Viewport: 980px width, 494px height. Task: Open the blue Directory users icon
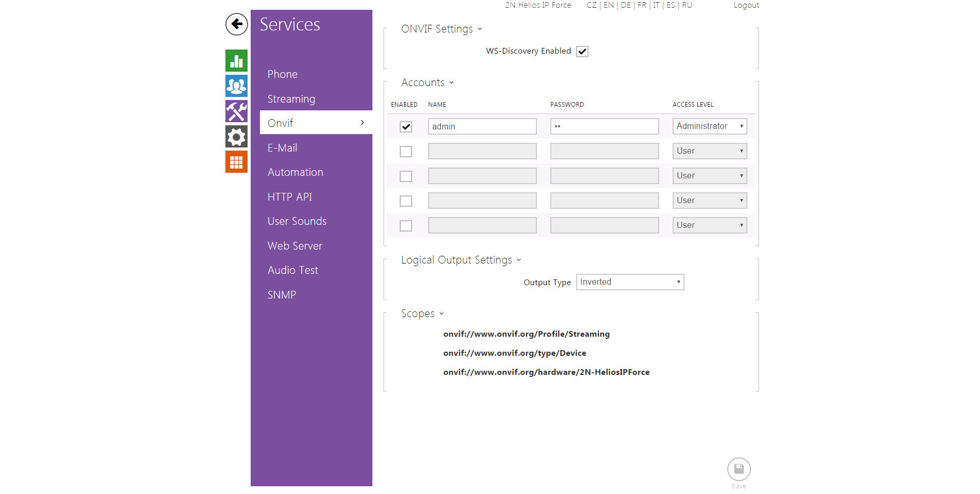(236, 86)
